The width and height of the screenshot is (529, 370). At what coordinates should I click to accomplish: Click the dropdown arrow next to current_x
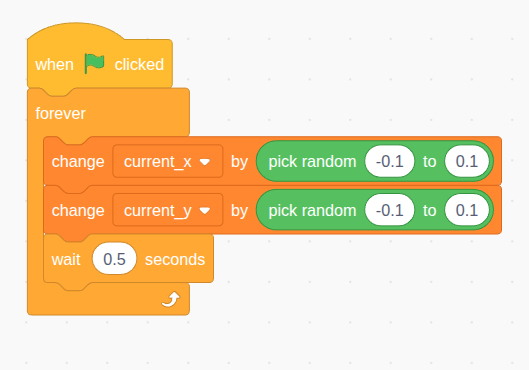pyautogui.click(x=205, y=162)
